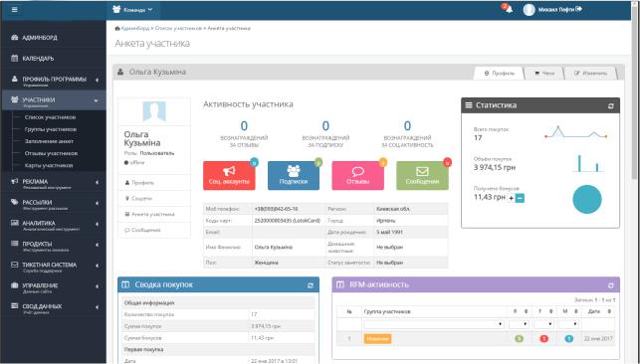Sort RFM table by Дата column

point(598,311)
